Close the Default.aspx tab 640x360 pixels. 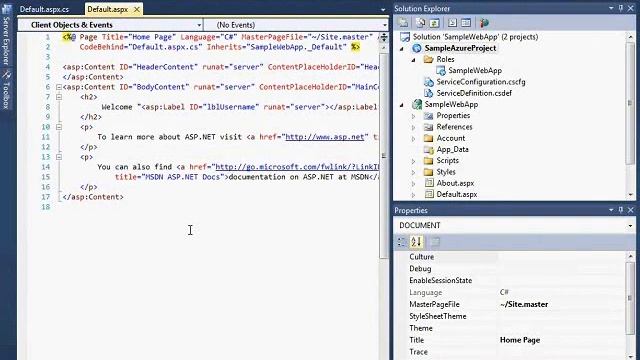coord(137,9)
